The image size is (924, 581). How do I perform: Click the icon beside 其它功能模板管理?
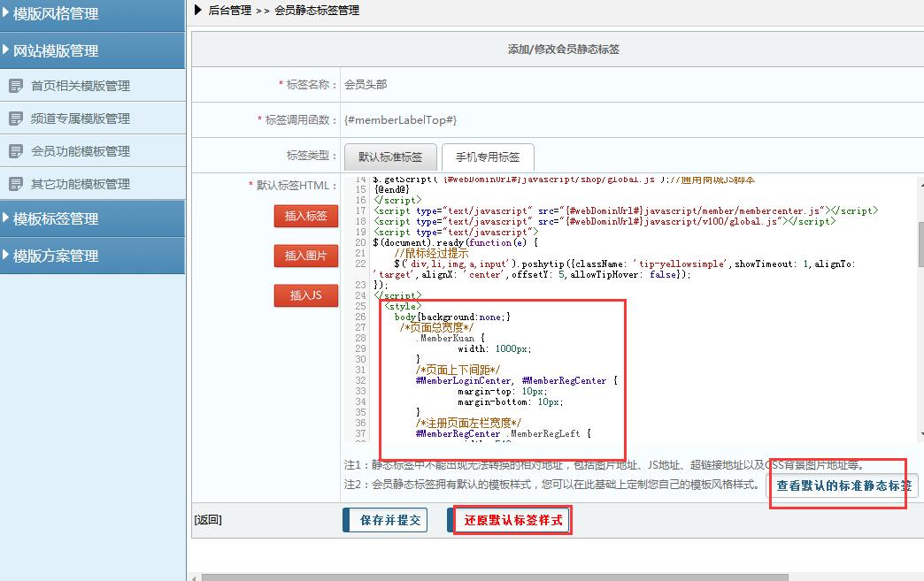(x=15, y=184)
